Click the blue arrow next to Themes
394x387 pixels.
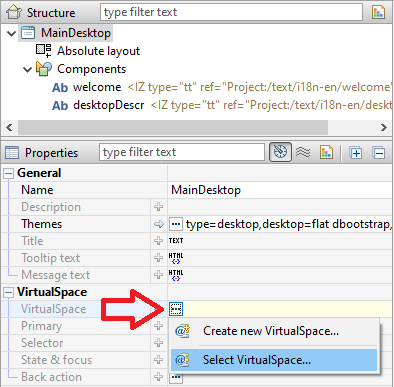coord(159,224)
